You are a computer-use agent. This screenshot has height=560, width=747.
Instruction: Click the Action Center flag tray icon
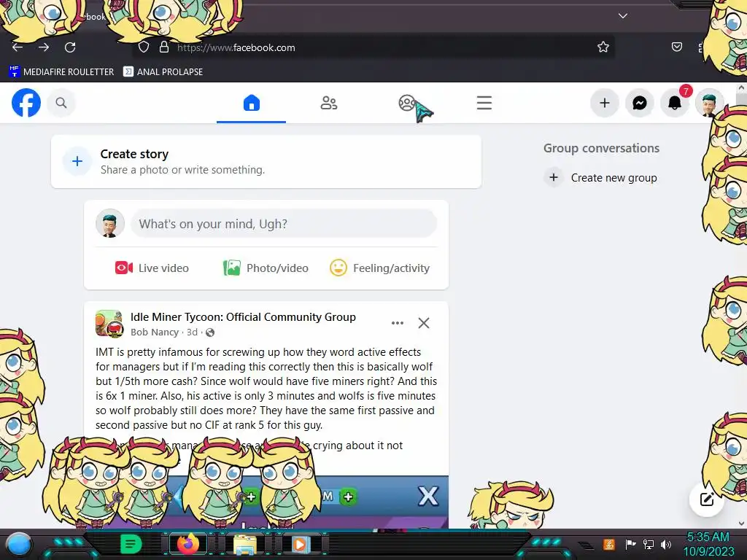630,544
